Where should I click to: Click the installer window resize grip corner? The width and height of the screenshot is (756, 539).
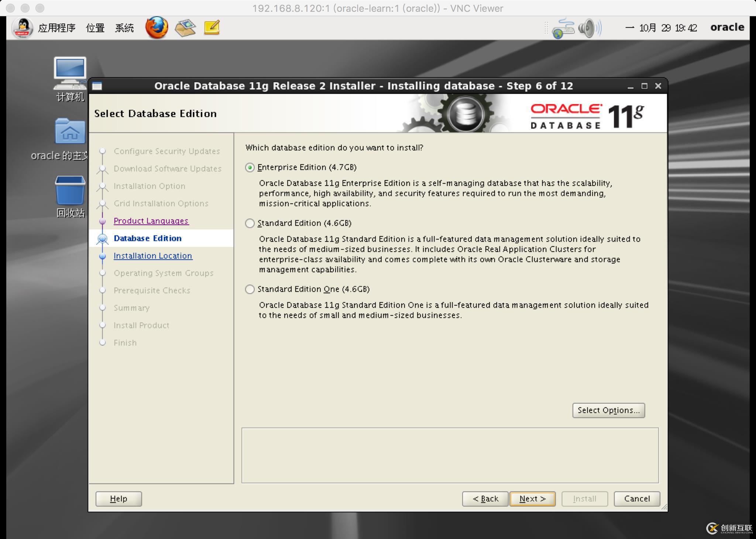click(x=664, y=507)
